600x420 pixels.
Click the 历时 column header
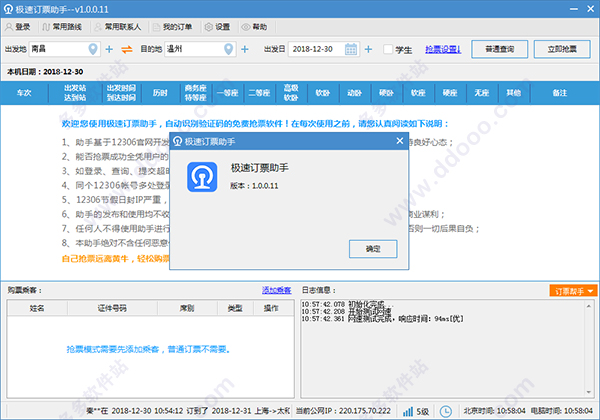click(x=160, y=93)
